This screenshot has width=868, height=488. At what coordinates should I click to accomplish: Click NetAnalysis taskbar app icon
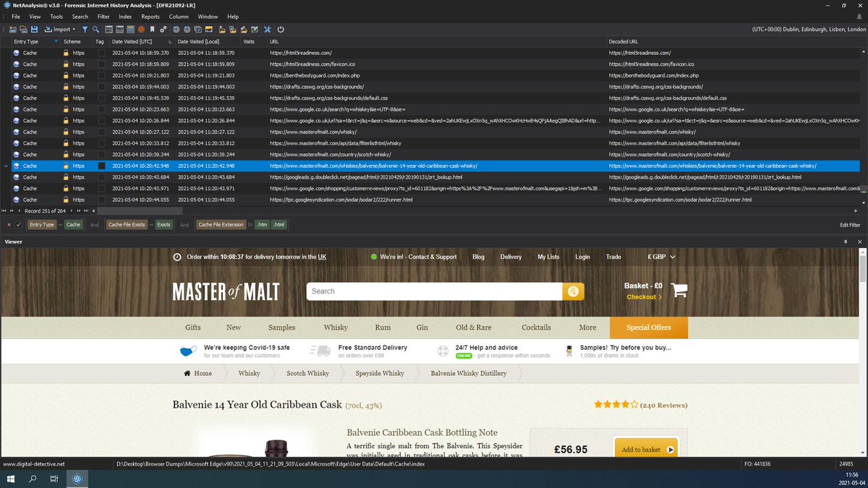(x=77, y=479)
